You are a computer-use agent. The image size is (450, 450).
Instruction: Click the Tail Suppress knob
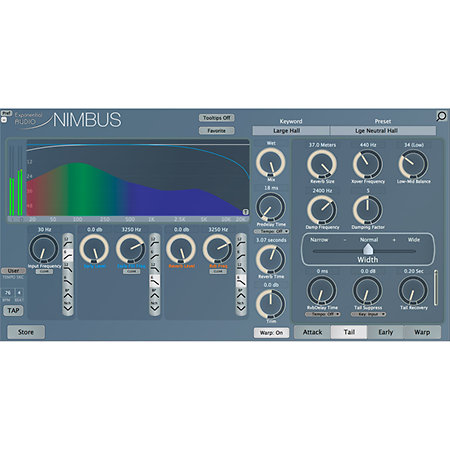[368, 290]
